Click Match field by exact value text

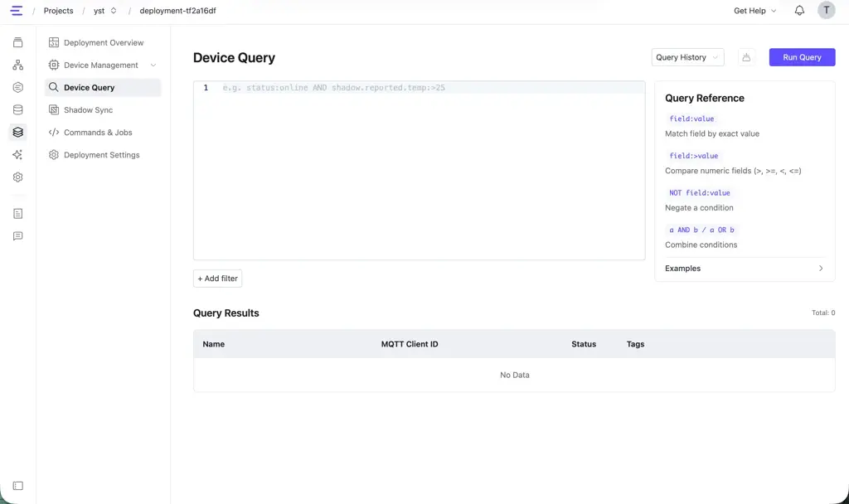point(712,133)
